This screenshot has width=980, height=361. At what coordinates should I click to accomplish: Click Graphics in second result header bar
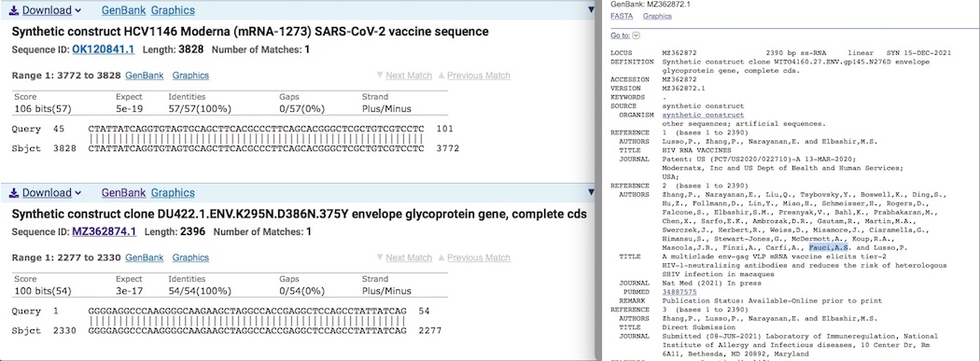(173, 192)
